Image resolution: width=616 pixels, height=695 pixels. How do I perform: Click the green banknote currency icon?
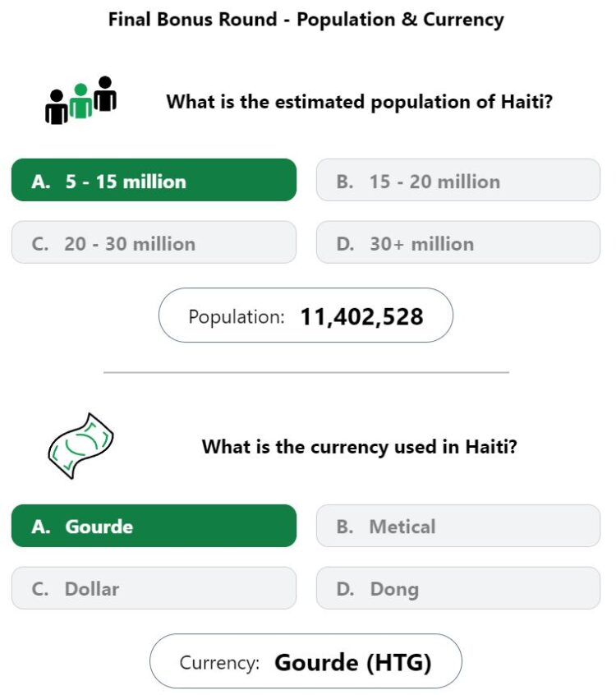tap(80, 446)
